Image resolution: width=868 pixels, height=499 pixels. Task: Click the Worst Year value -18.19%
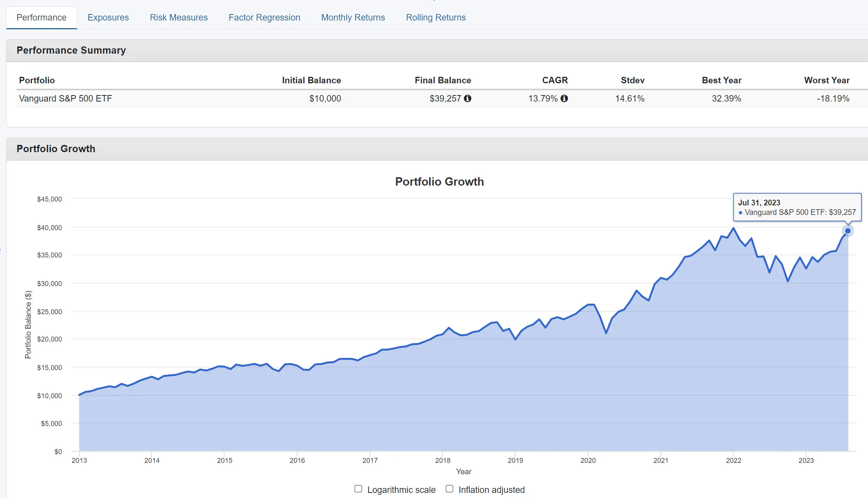pos(833,99)
